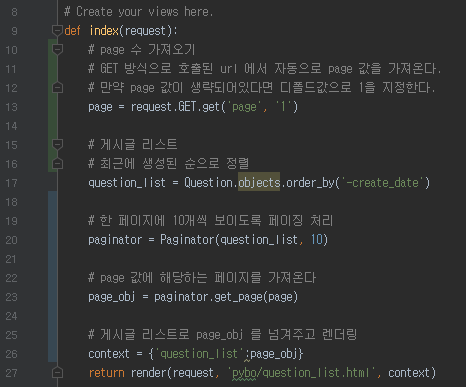Image resolution: width=466 pixels, height=387 pixels.
Task: Click the Question model name on line 17
Action: pyautogui.click(x=208, y=183)
